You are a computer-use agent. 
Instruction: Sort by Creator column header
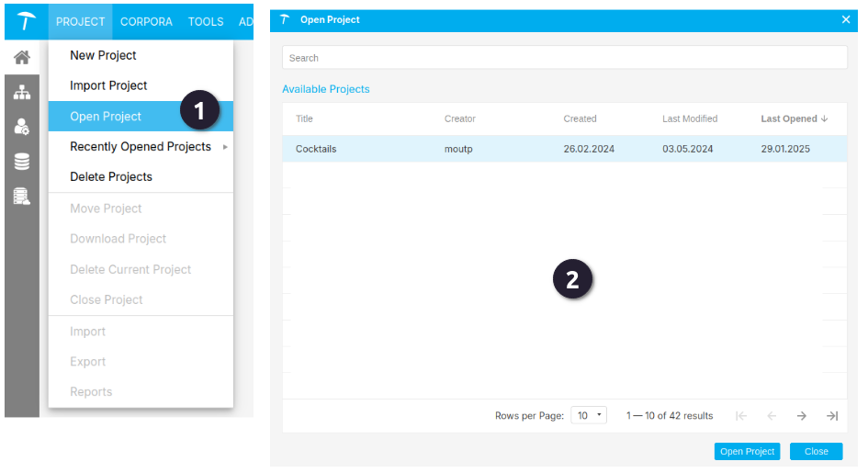click(459, 118)
